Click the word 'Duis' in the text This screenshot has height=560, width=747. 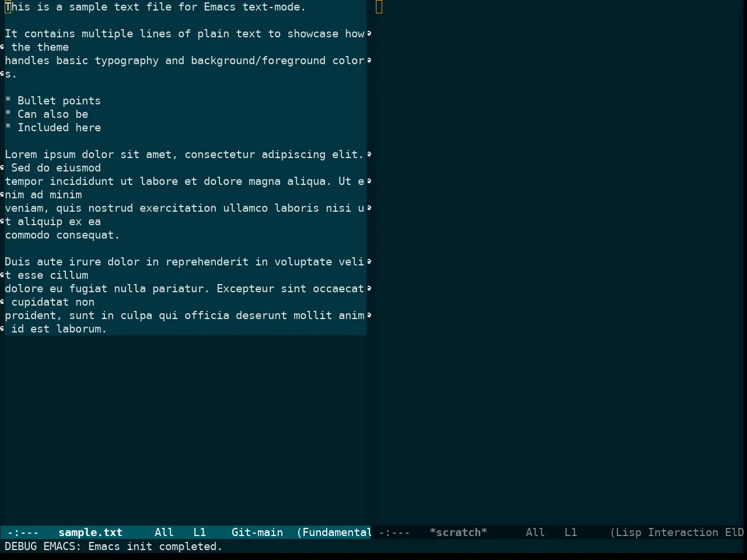[x=18, y=262]
